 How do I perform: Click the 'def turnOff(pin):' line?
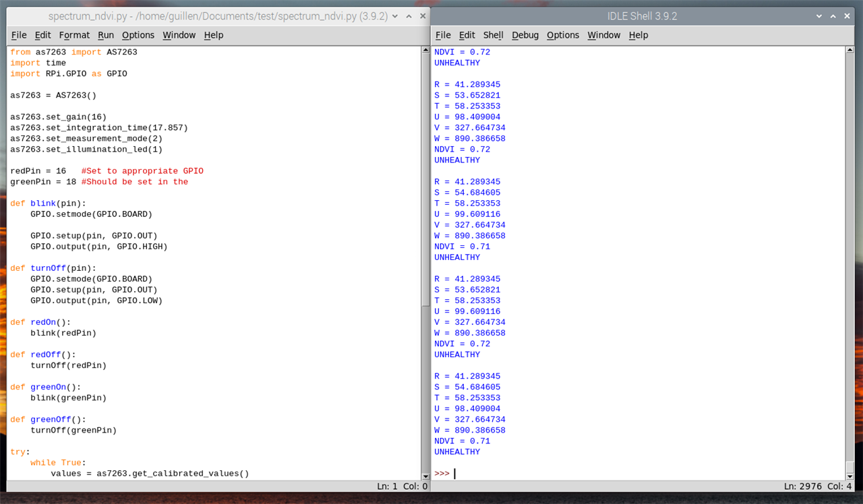coord(53,267)
